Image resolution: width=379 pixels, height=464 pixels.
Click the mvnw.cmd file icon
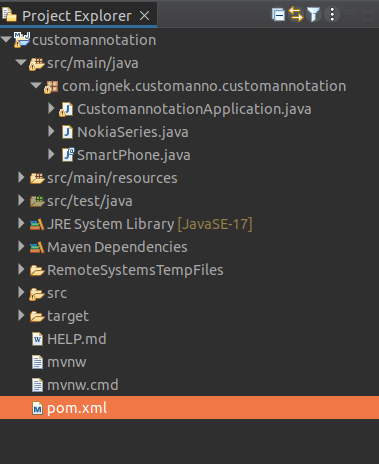[x=37, y=385]
